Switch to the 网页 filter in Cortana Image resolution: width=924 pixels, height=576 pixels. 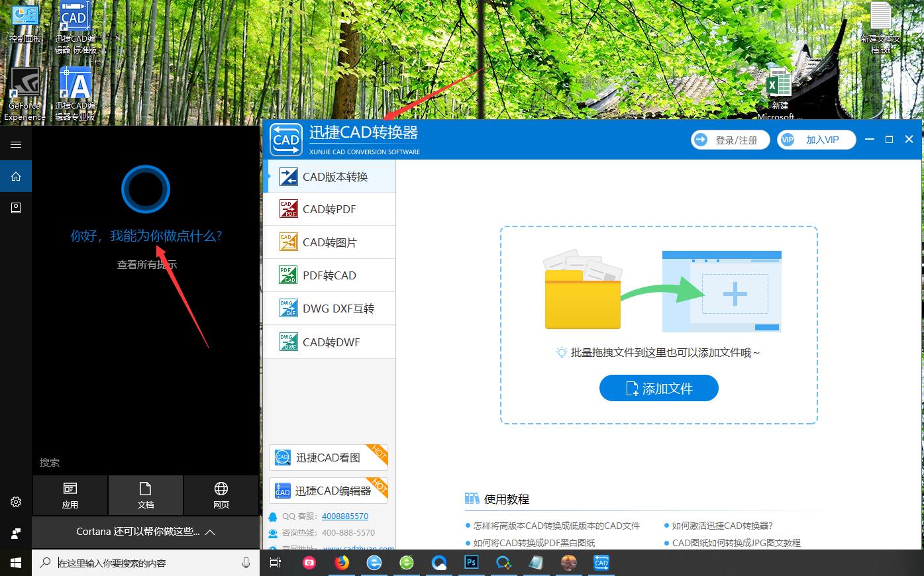221,495
